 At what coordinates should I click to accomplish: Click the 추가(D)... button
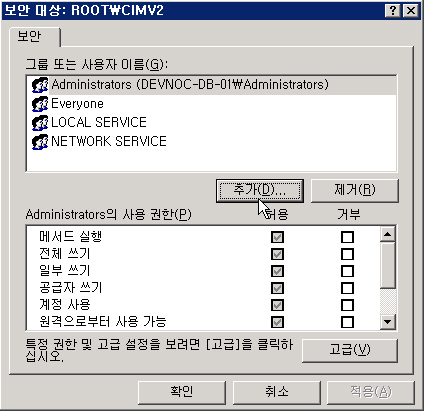260,190
